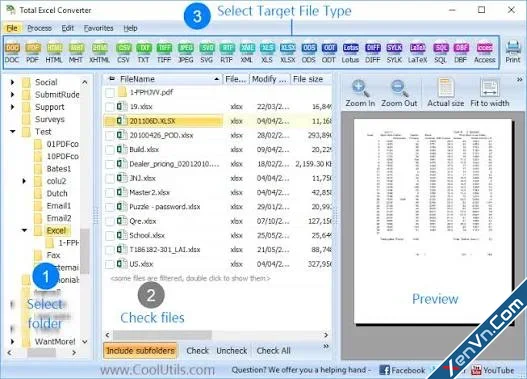Choose DBF output format

click(461, 53)
